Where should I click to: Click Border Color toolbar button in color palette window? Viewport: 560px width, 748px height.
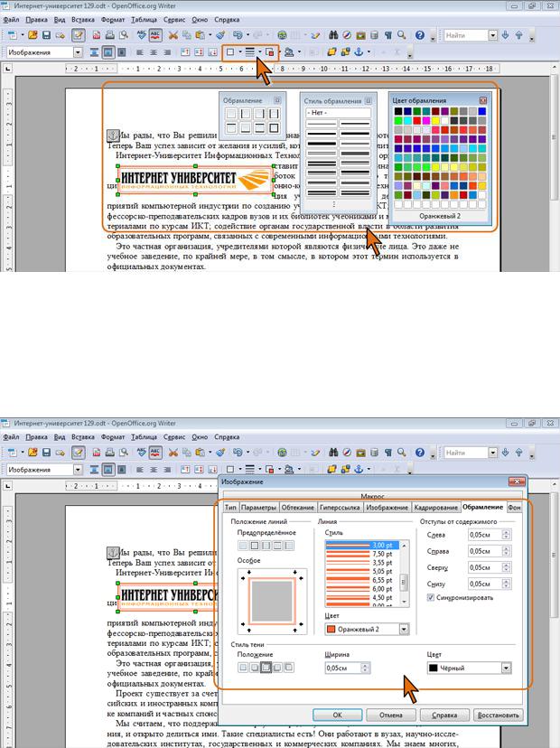click(270, 52)
